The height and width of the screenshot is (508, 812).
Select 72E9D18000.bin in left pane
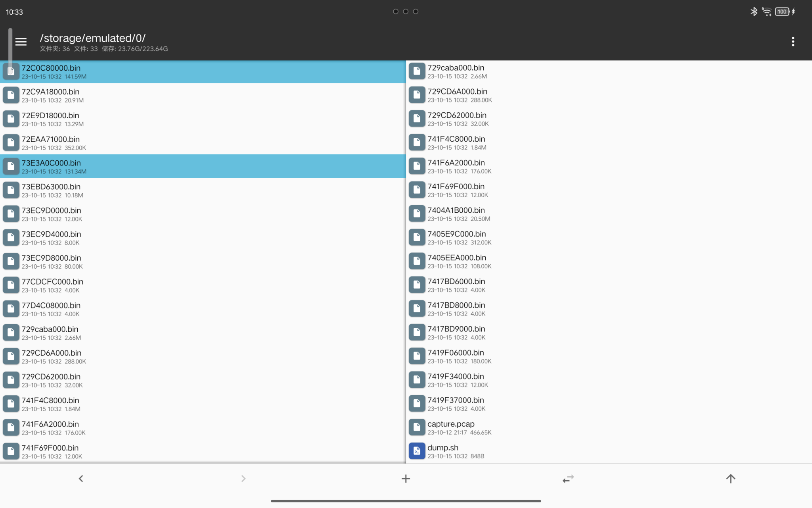pos(203,119)
